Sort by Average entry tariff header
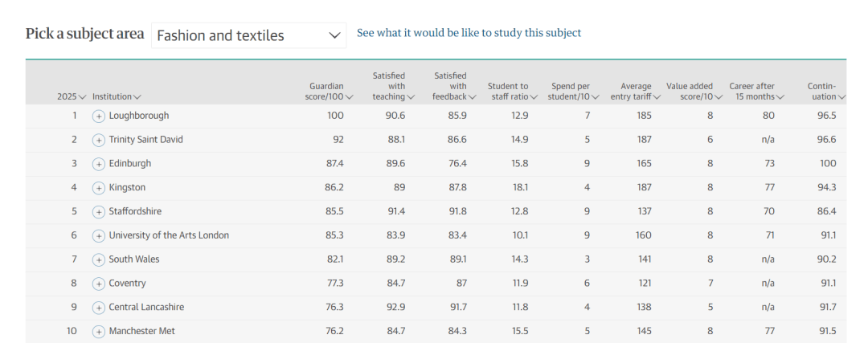The height and width of the screenshot is (343, 868). (636, 92)
